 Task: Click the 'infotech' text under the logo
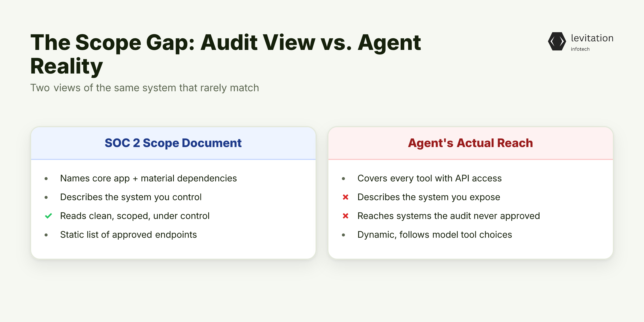580,49
